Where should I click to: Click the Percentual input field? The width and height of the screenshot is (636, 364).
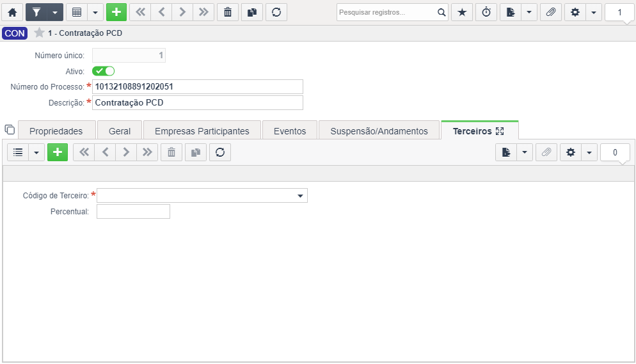(134, 212)
